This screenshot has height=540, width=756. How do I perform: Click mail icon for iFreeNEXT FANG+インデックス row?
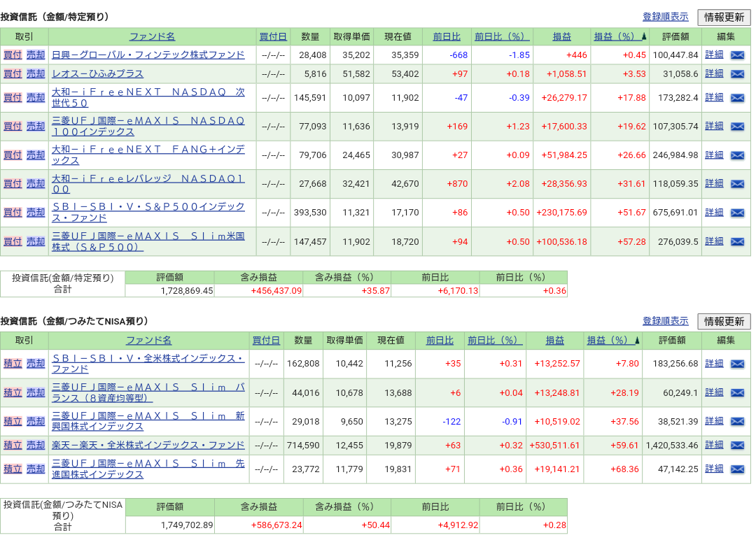(x=737, y=155)
